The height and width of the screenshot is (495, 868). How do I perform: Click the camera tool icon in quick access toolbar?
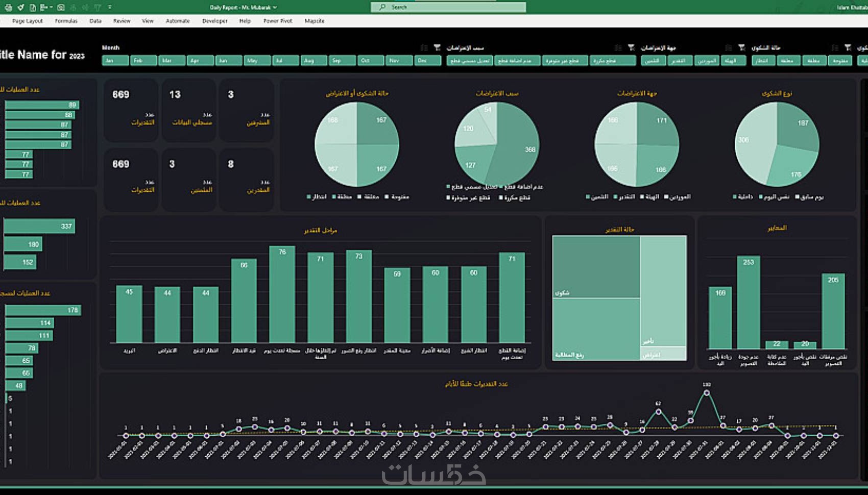pos(61,8)
